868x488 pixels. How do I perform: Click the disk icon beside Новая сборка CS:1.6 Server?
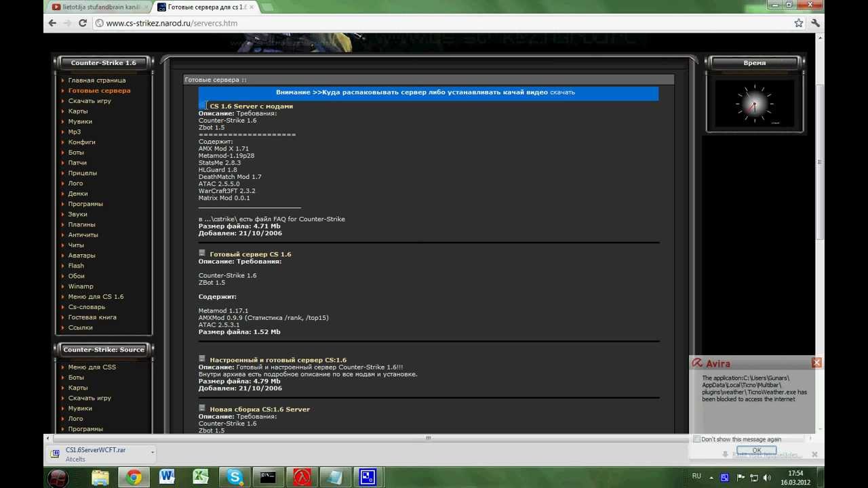pos(202,408)
